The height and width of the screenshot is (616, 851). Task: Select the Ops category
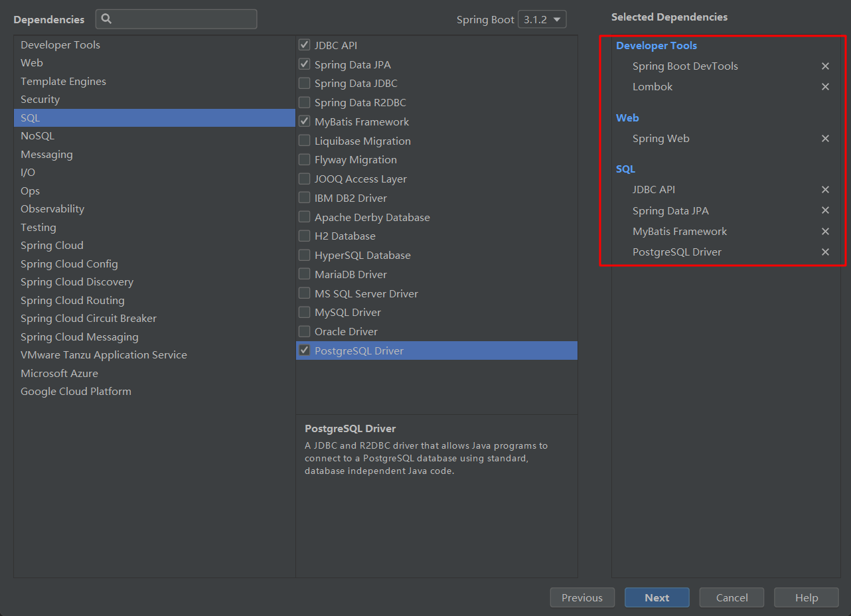click(154, 191)
